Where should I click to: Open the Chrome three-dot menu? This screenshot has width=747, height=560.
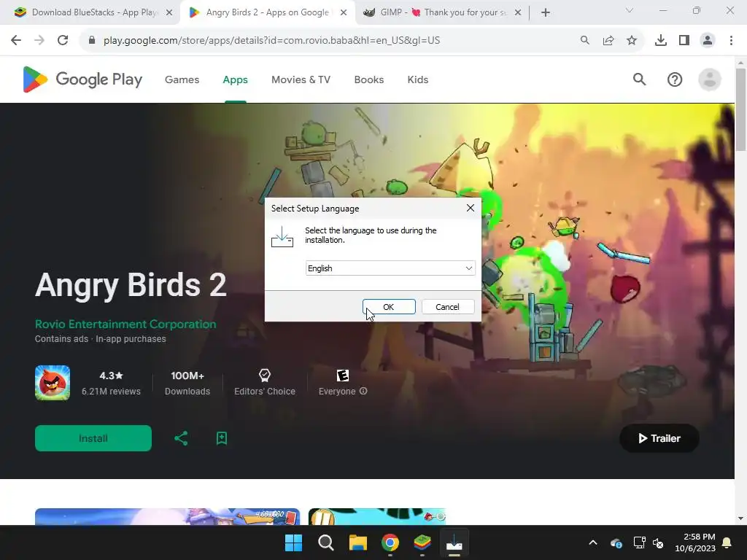click(731, 40)
